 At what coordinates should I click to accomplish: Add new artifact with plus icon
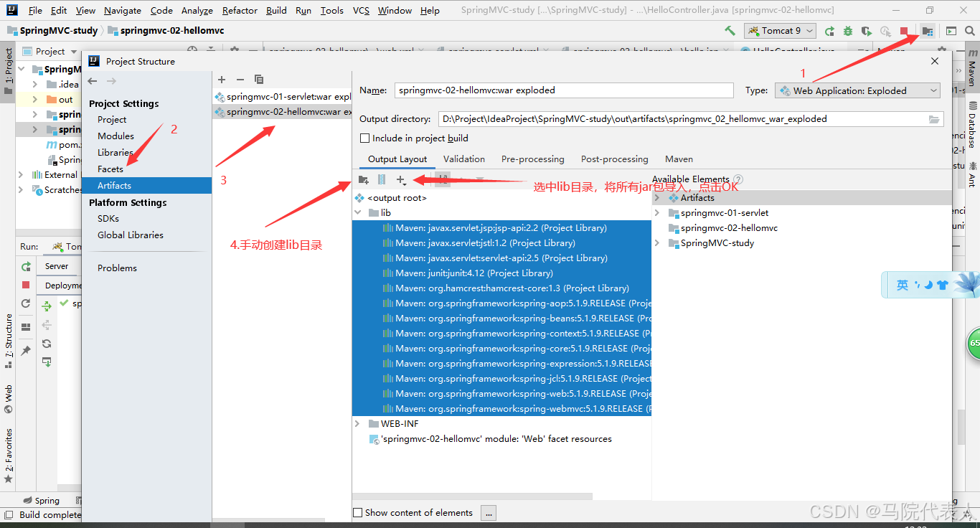(x=222, y=80)
